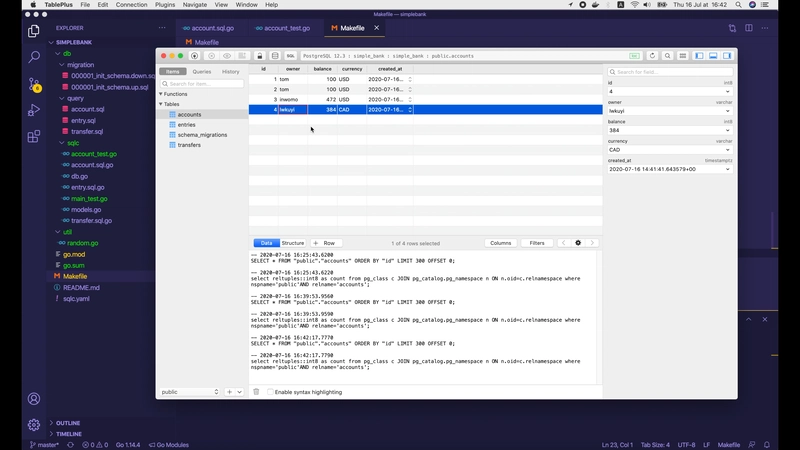Click the TablePlus connection manager icon
The width and height of the screenshot is (800, 450).
(194, 56)
